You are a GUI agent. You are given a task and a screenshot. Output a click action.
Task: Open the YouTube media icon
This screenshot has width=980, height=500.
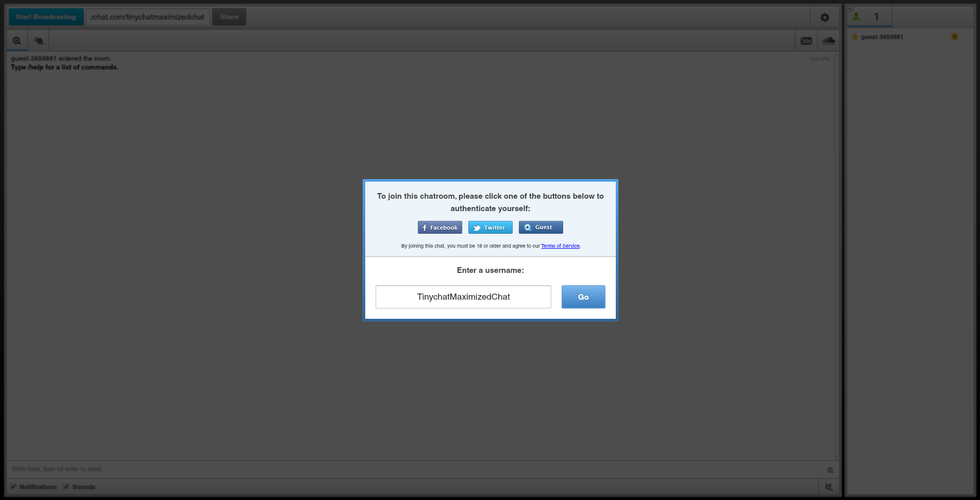coord(806,41)
